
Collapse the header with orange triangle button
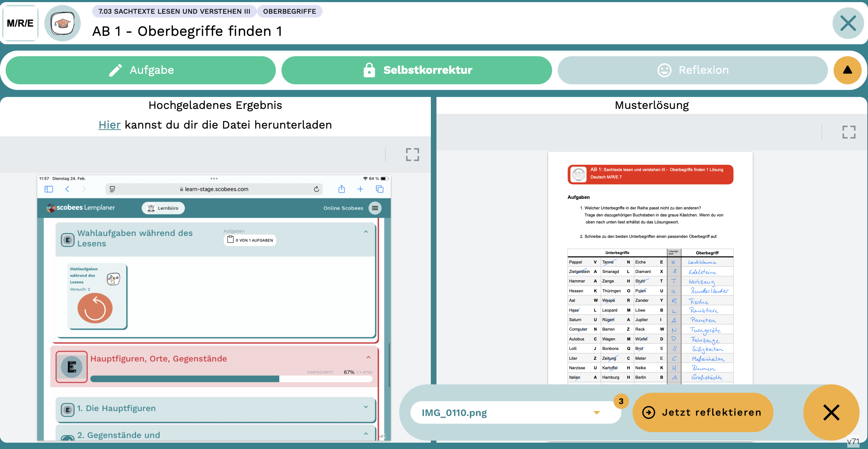847,70
